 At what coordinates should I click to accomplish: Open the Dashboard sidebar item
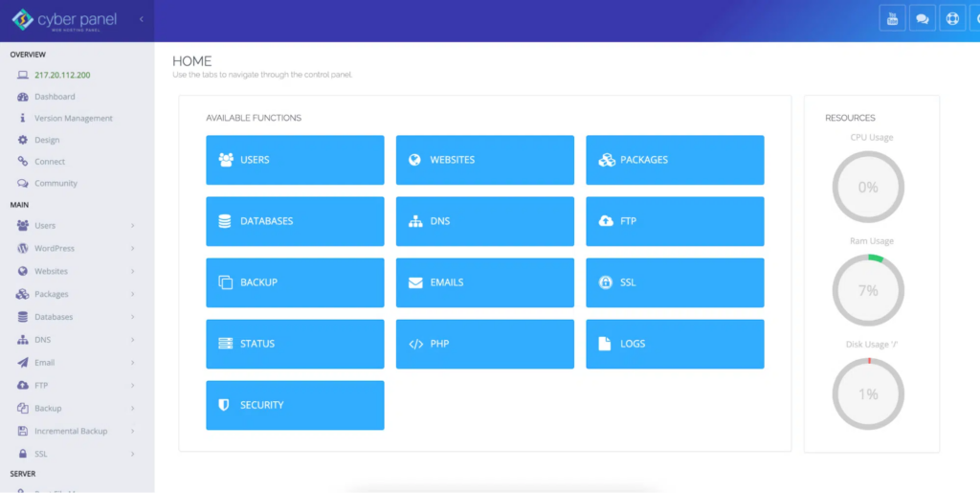pyautogui.click(x=55, y=97)
